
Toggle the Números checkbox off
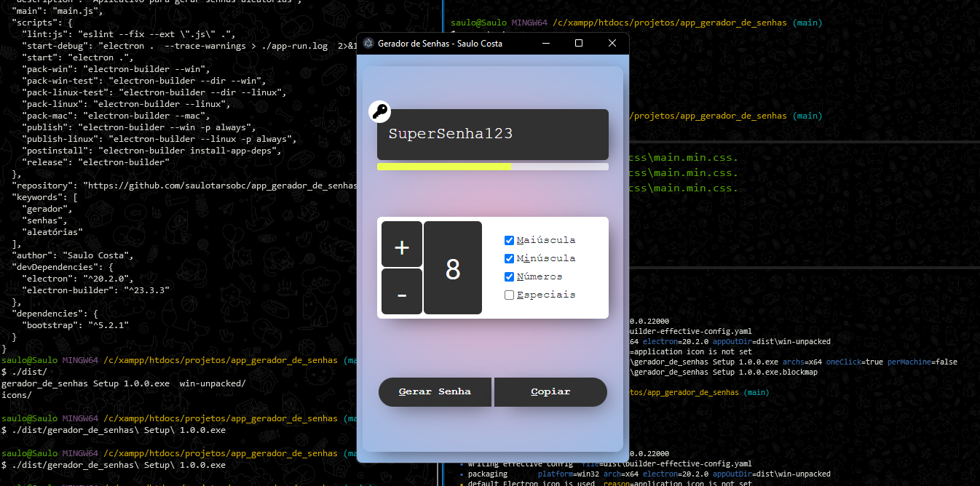(x=510, y=277)
